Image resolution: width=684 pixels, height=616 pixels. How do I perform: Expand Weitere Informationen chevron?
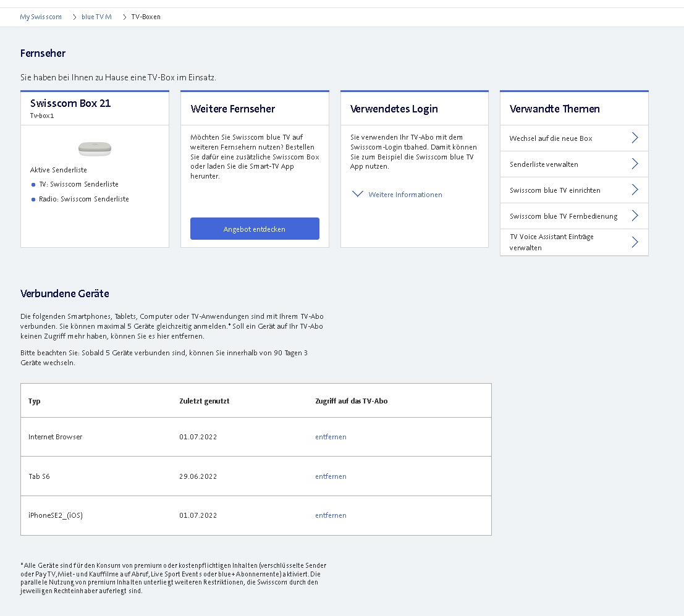[357, 194]
